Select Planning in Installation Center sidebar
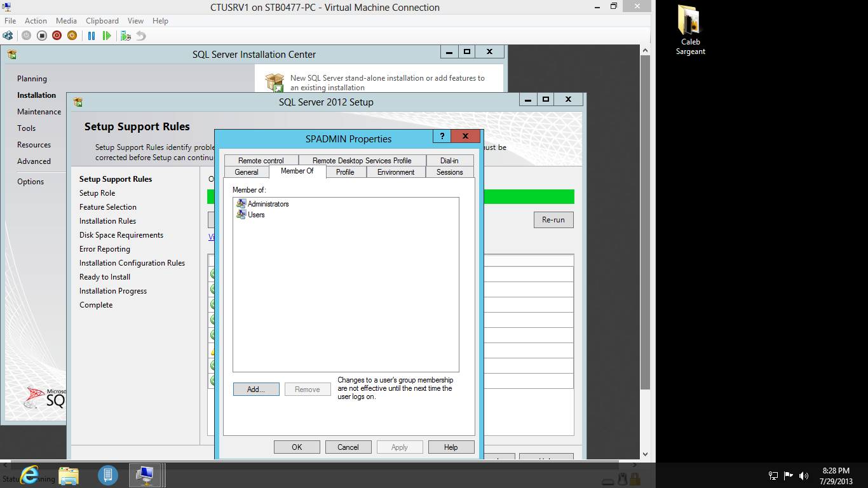868x488 pixels. point(32,79)
